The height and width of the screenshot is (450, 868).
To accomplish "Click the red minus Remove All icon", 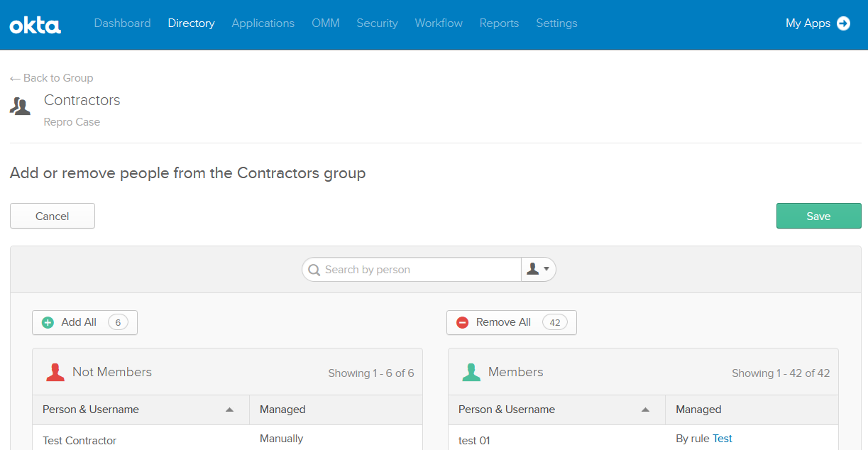I will click(x=463, y=322).
